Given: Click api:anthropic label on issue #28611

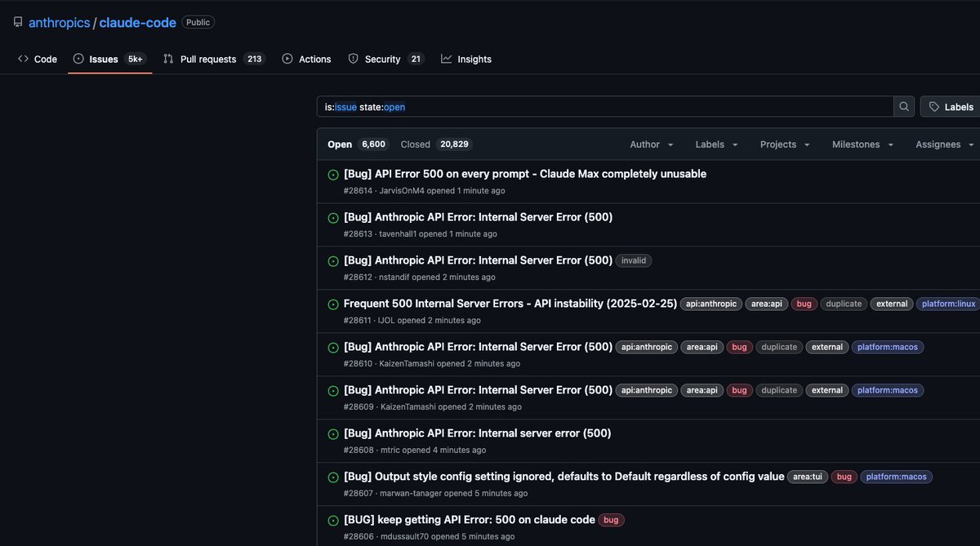Looking at the screenshot, I should [x=711, y=304].
